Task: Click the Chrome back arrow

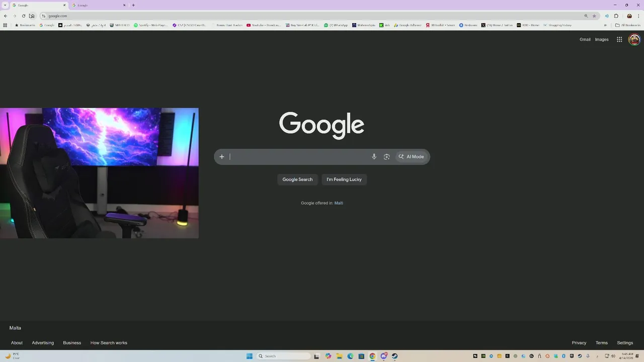Action: 6,16
